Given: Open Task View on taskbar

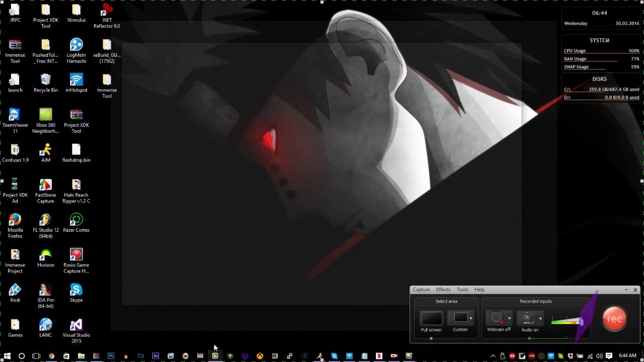Looking at the screenshot, I should click(x=36, y=356).
